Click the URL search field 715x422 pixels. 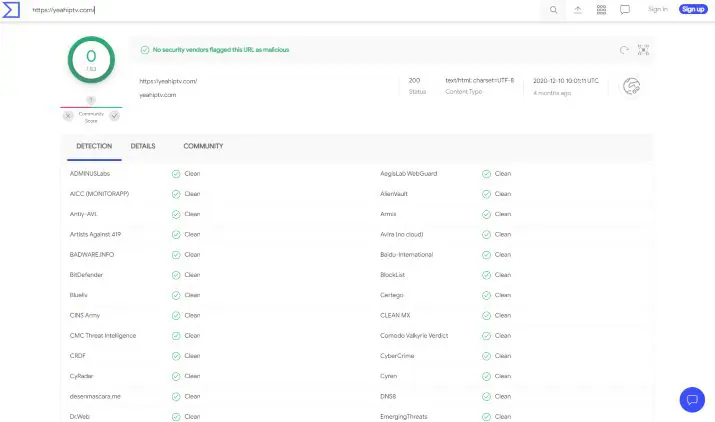pyautogui.click(x=283, y=10)
